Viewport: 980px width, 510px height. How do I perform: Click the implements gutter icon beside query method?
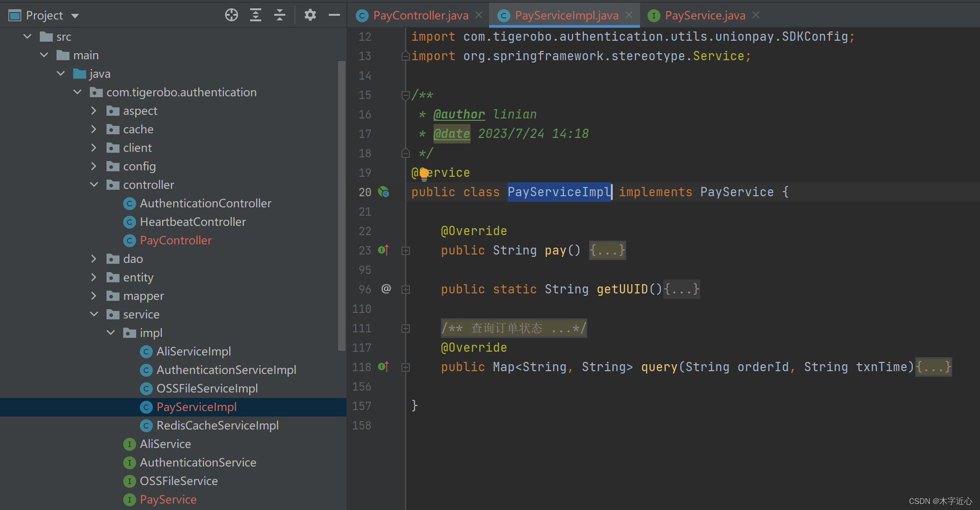[383, 367]
